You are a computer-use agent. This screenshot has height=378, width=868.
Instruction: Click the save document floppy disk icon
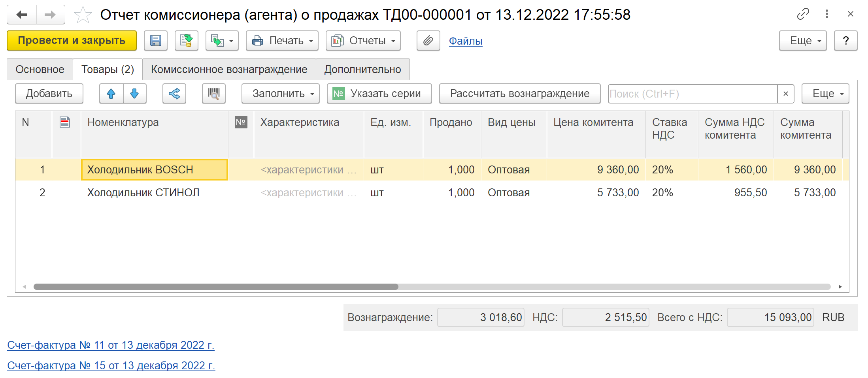pyautogui.click(x=155, y=41)
